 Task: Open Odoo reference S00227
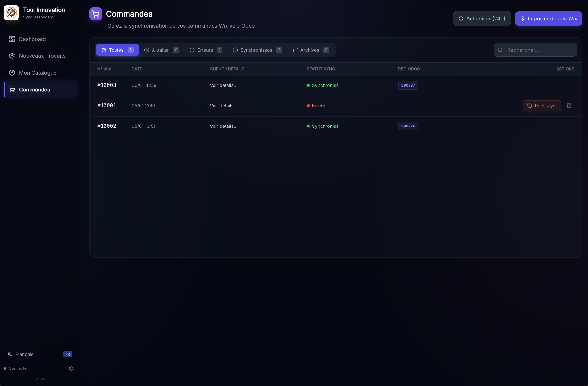[x=408, y=85]
